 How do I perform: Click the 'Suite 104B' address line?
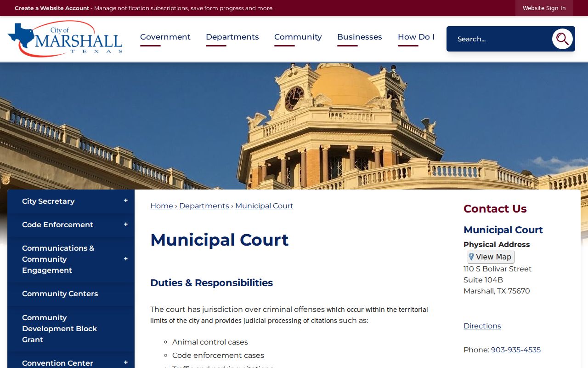pos(483,280)
